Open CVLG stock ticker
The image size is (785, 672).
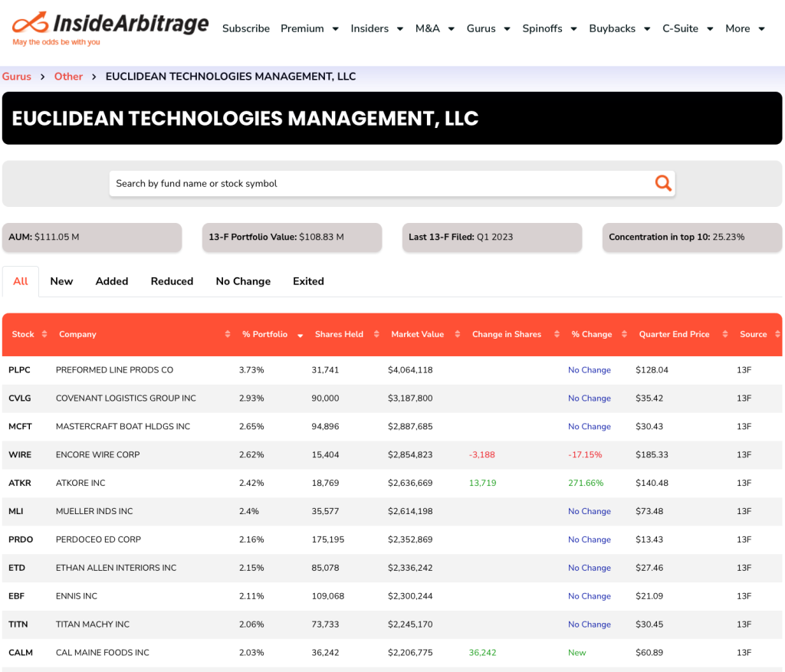[19, 398]
